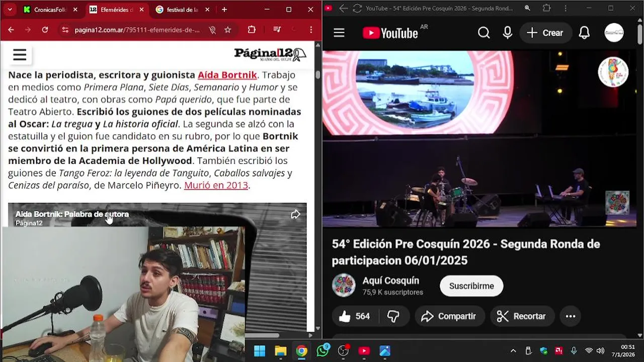View site information icon in address bar
This screenshot has height=362, width=644.
[x=64, y=30]
